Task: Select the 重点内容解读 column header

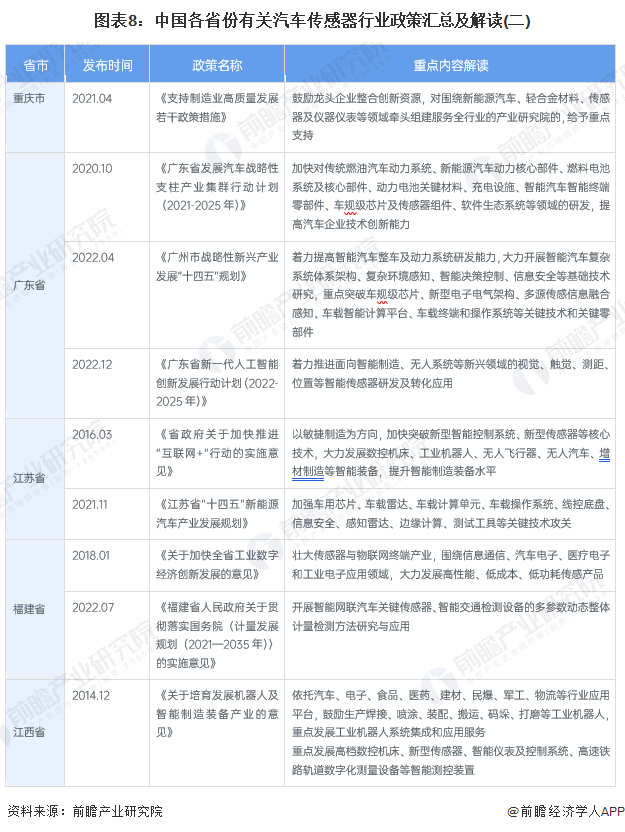Action: click(x=450, y=65)
